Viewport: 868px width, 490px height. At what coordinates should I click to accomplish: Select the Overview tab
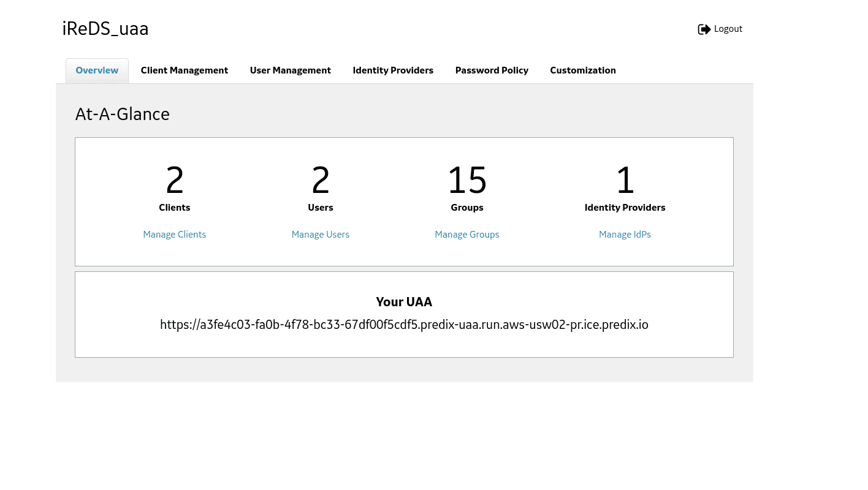click(97, 70)
